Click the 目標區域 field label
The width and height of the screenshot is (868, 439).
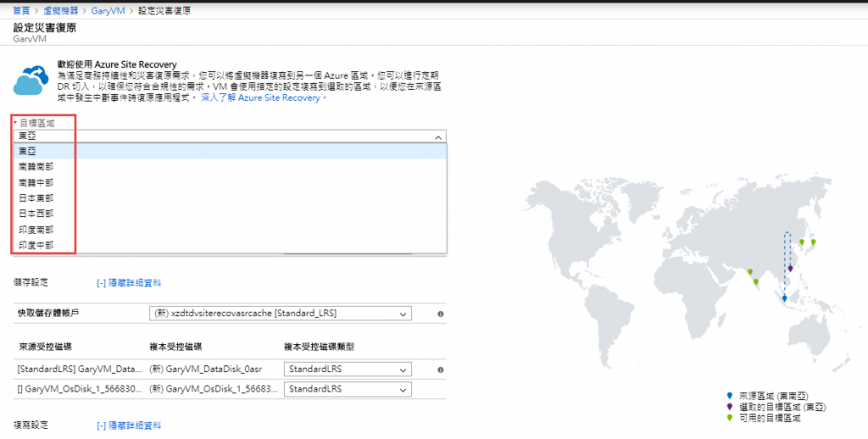(x=37, y=123)
